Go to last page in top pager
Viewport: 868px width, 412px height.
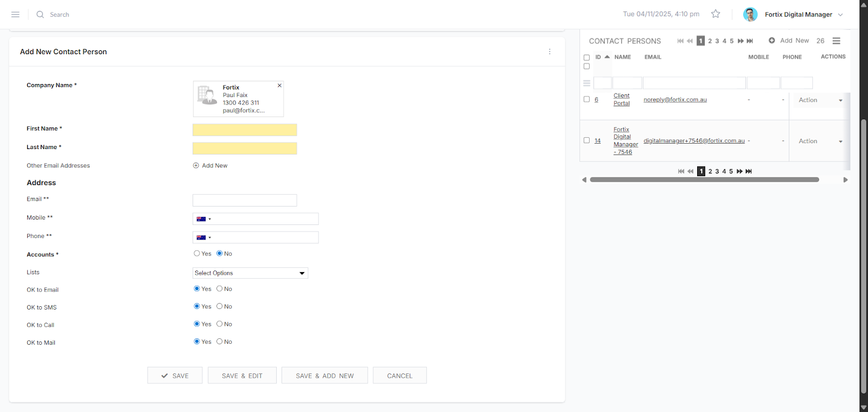tap(750, 41)
